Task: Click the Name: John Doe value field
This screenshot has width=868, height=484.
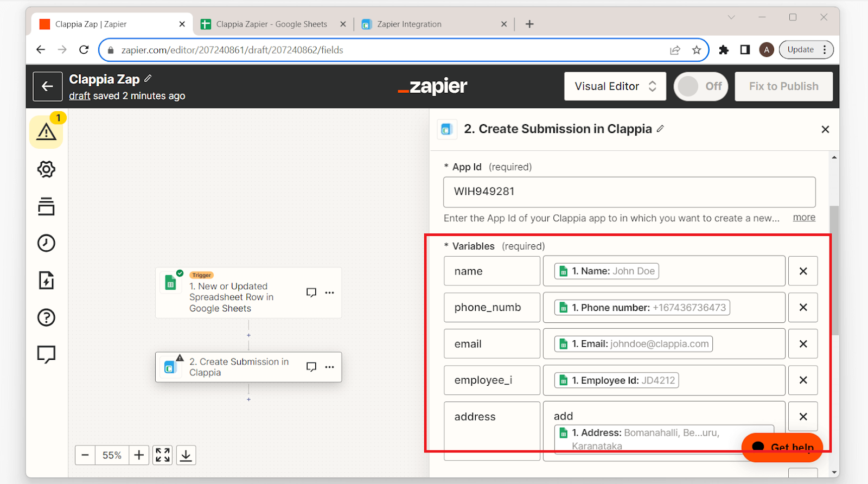Action: coord(664,271)
